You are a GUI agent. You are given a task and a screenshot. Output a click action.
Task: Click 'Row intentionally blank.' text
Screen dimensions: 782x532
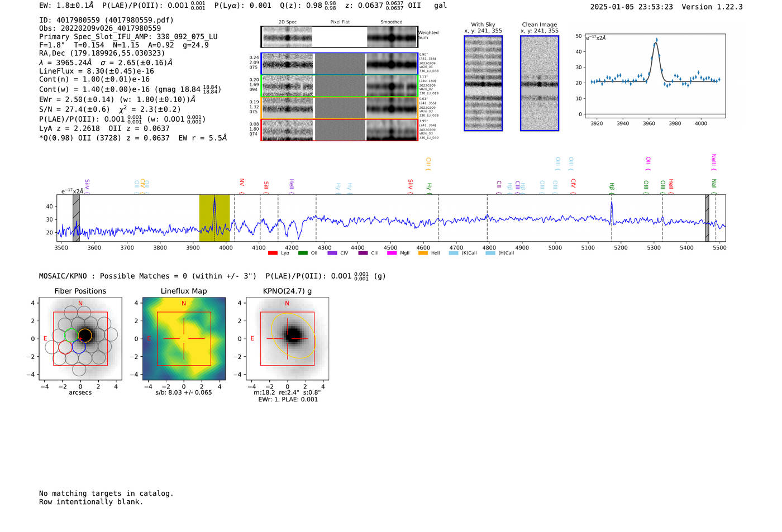[x=91, y=502]
